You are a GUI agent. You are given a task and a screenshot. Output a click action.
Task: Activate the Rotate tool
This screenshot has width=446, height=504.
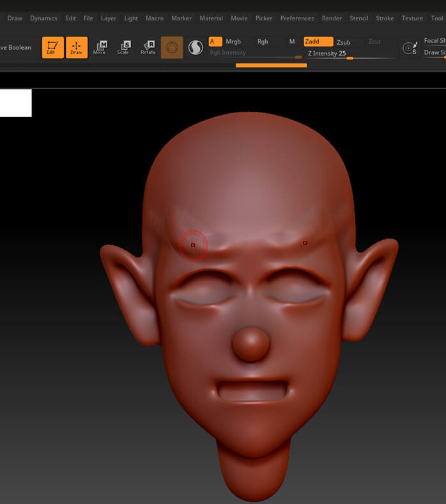click(x=148, y=47)
